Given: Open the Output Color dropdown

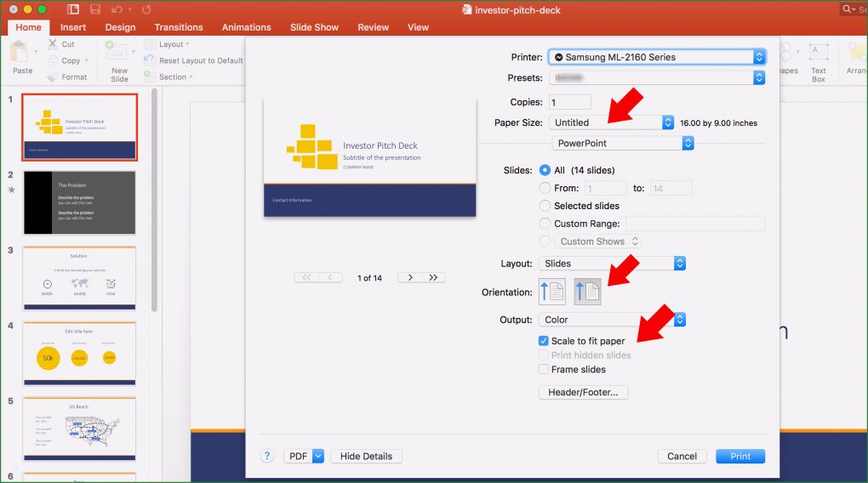Looking at the screenshot, I should pos(612,319).
